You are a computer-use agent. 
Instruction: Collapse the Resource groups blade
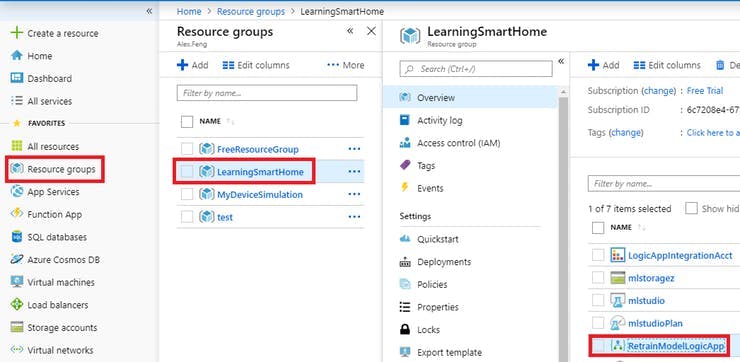350,31
